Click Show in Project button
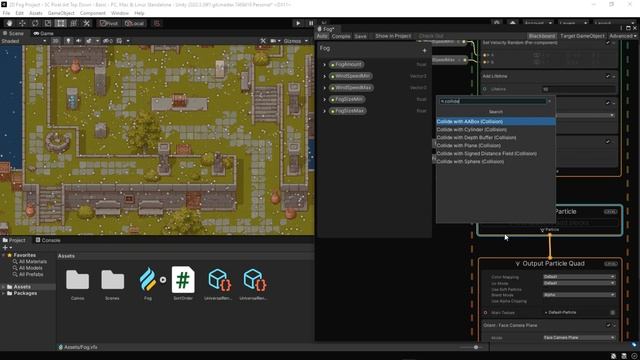Image resolution: width=640 pixels, height=360 pixels. pyautogui.click(x=393, y=36)
